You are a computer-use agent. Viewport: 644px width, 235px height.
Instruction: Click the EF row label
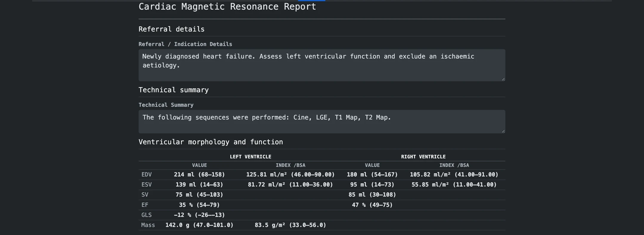pos(145,205)
